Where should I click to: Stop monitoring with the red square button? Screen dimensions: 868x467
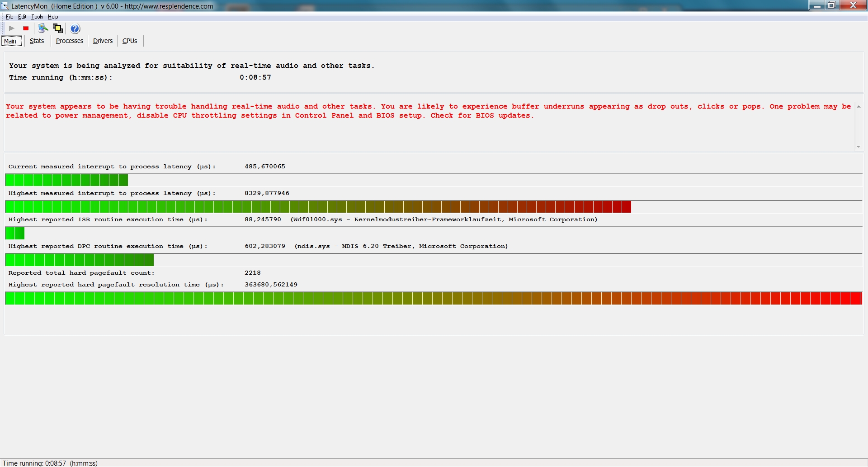coord(26,29)
